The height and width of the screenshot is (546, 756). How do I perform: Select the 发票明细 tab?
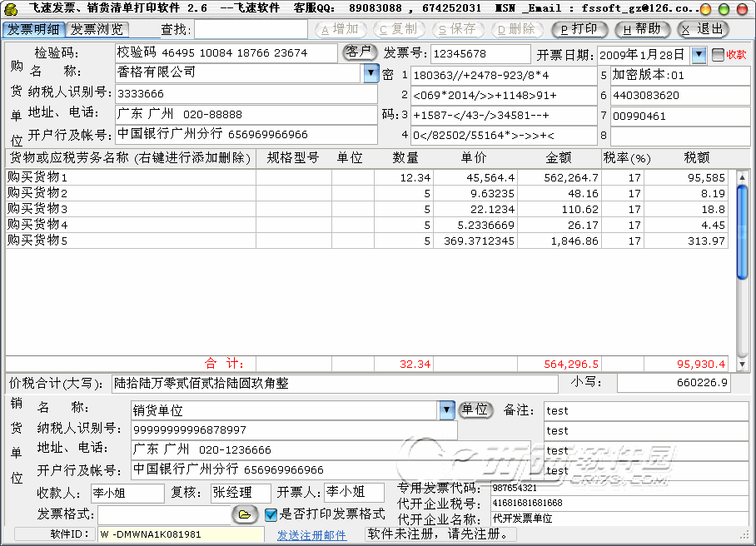pyautogui.click(x=32, y=29)
